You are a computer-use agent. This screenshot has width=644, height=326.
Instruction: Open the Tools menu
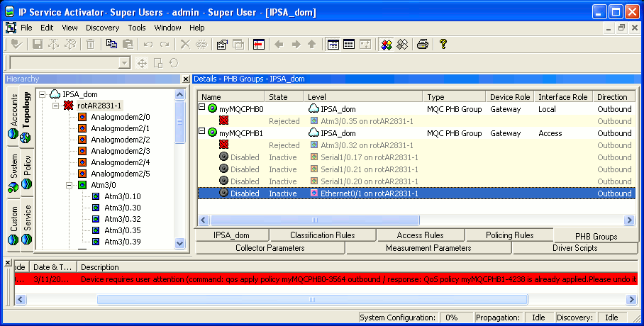pyautogui.click(x=137, y=28)
